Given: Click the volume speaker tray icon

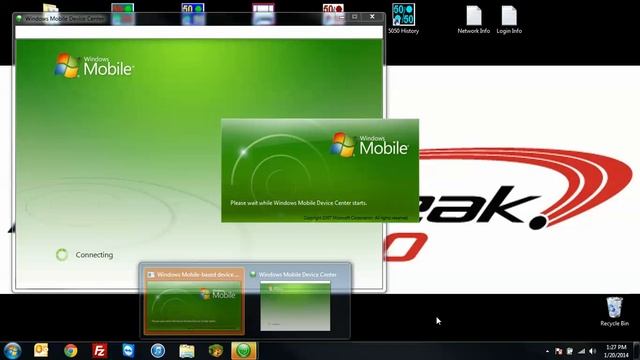Looking at the screenshot, I should 593,351.
